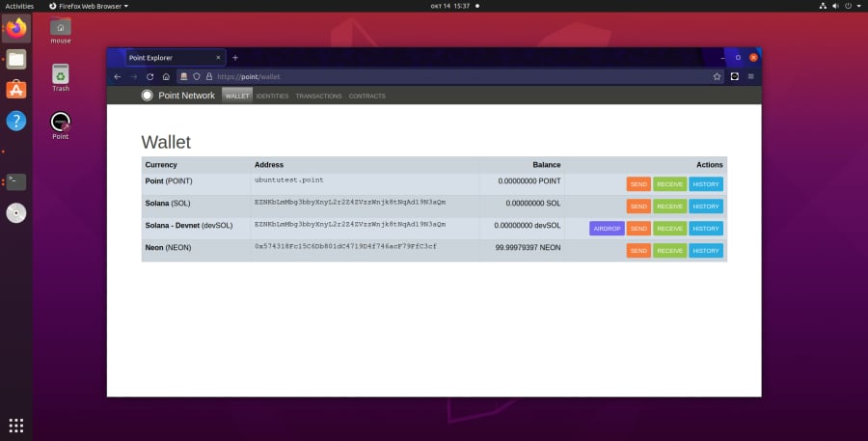This screenshot has width=868, height=441.
Task: Click the 99.99979397 NEON balance
Action: 529,248
